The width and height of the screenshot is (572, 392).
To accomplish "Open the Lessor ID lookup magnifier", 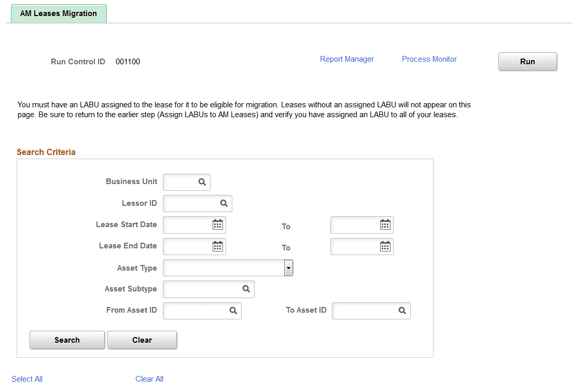I will pyautogui.click(x=224, y=203).
